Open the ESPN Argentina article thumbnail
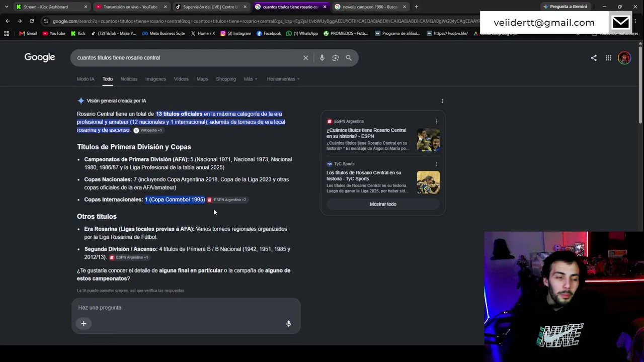644x362 pixels. (428, 140)
